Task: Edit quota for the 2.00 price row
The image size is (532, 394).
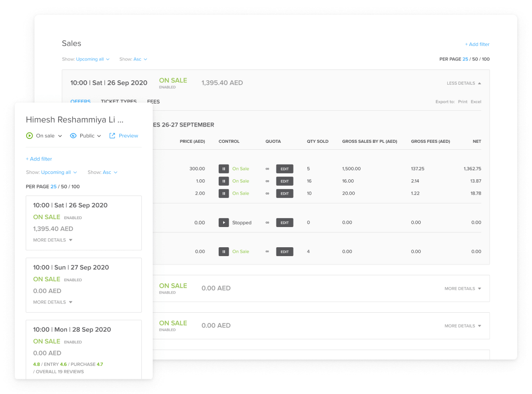Action: [285, 194]
